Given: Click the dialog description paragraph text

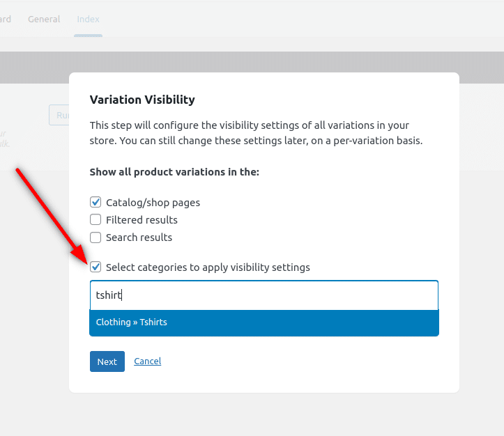Looking at the screenshot, I should click(258, 133).
